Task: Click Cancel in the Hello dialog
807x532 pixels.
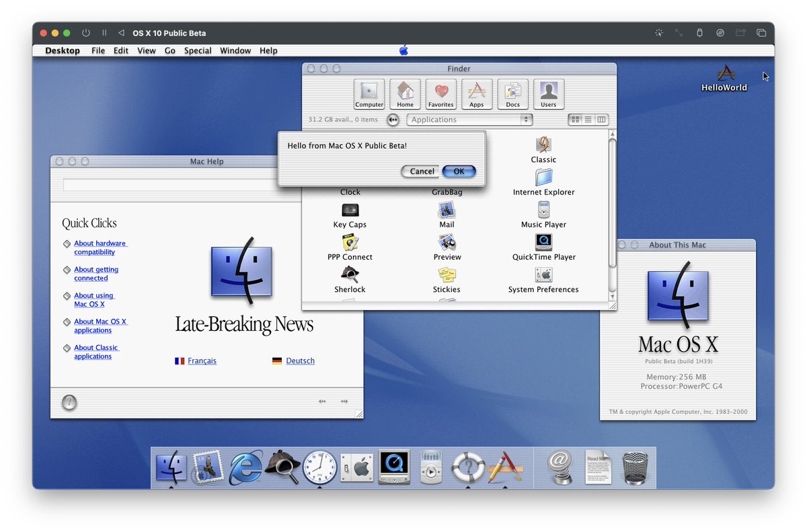Action: tap(422, 171)
